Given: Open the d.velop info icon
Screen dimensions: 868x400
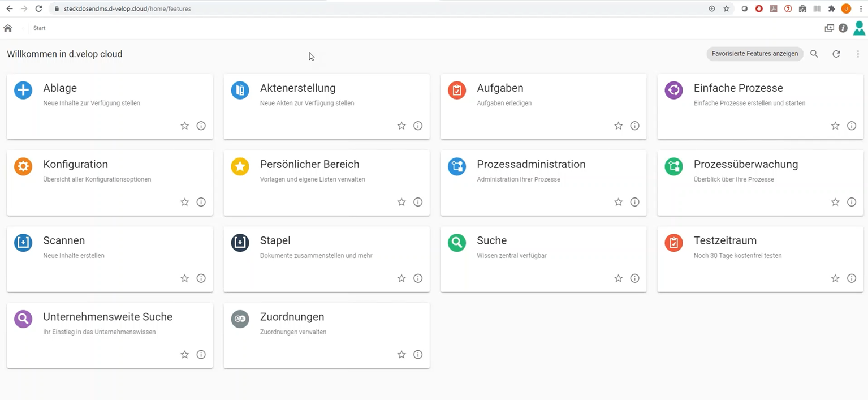Looking at the screenshot, I should [x=843, y=28].
